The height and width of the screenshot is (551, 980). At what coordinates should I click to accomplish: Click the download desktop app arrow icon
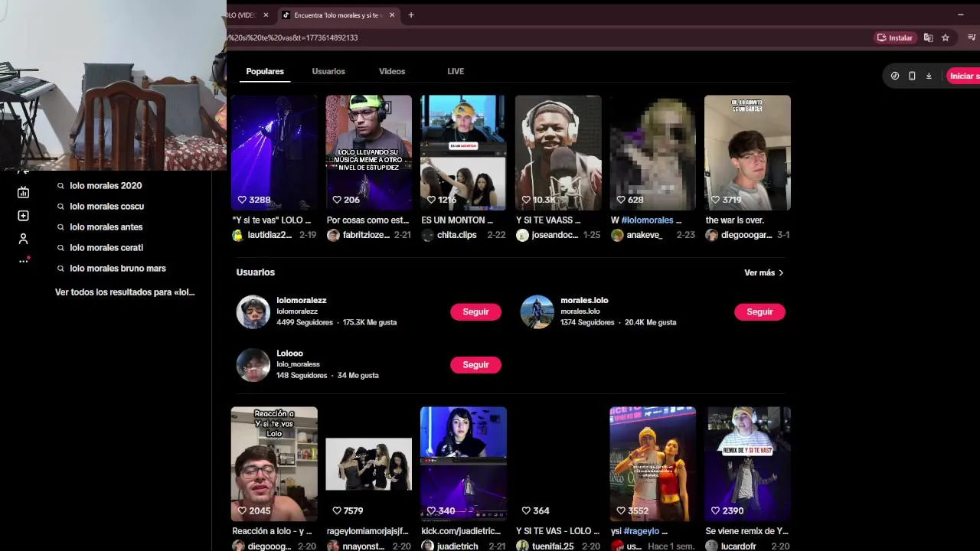coord(929,76)
